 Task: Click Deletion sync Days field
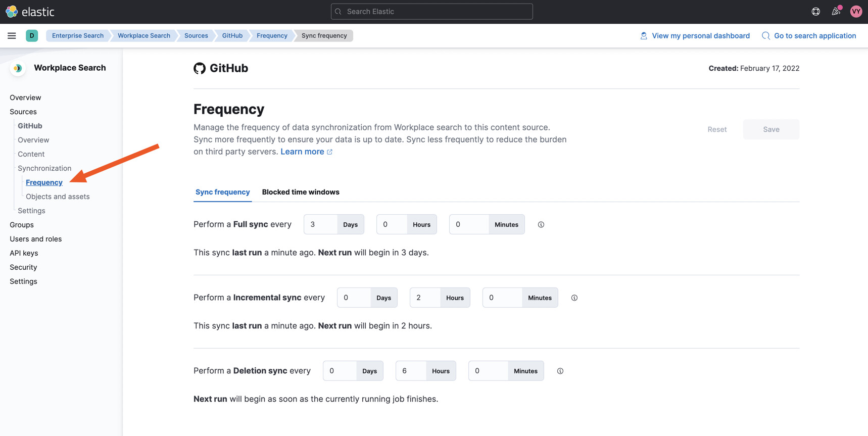click(x=340, y=371)
